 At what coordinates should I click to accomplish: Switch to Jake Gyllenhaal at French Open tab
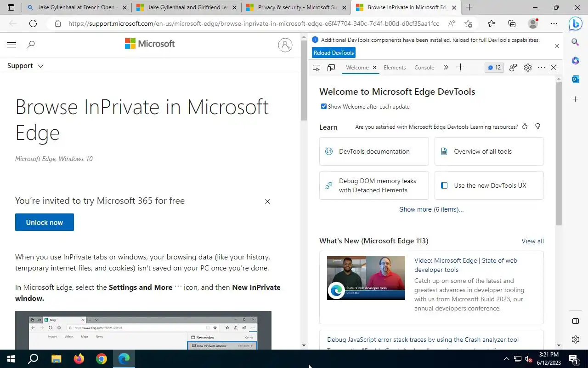(x=77, y=7)
